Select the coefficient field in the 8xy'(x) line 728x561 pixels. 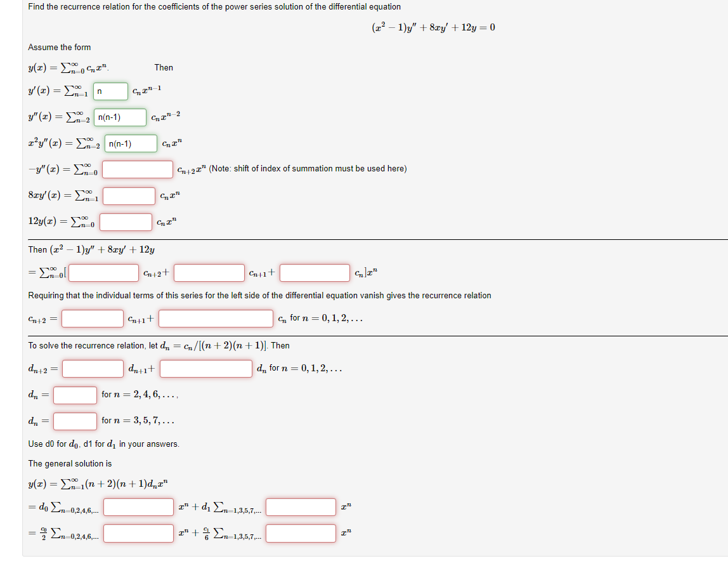pos(127,195)
